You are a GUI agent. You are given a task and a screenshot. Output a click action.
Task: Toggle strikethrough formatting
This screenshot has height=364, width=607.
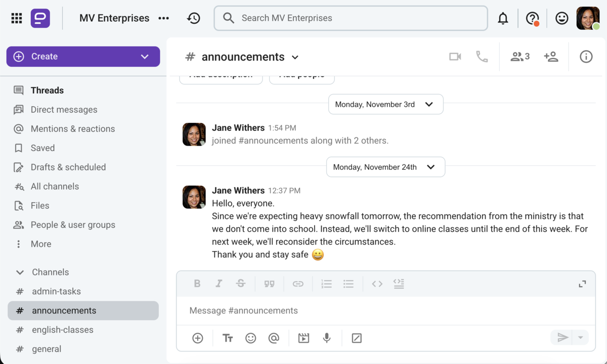(241, 284)
